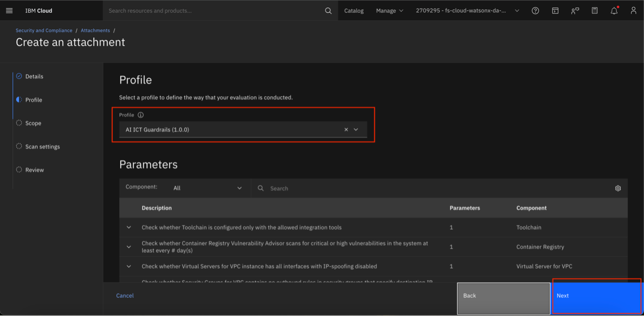The image size is (644, 317).
Task: Check notifications via the bell icon
Action: (x=614, y=10)
